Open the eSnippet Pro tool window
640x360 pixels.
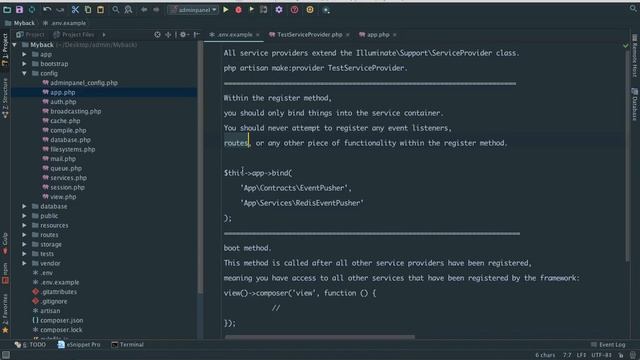click(79, 344)
